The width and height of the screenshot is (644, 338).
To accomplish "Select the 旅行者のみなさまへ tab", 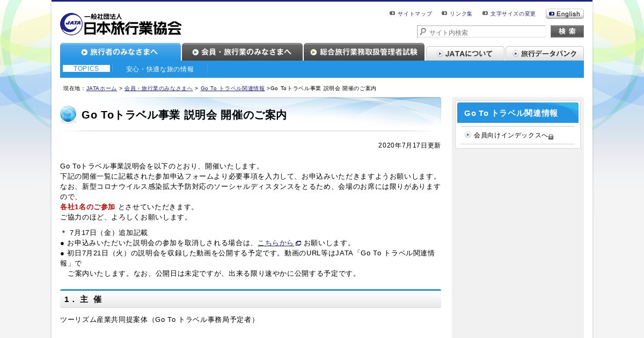I will coord(120,52).
